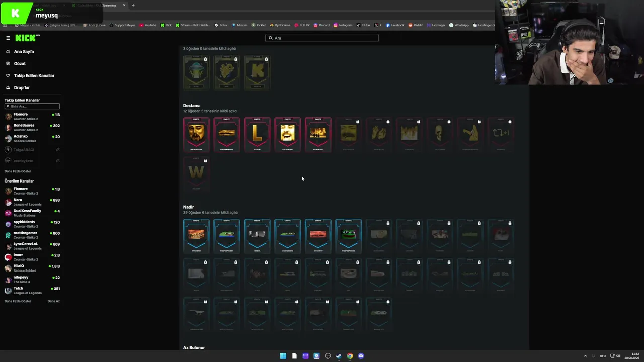Click spyhiddentv avatar icon
Screen dimensions: 644x362
[x=8, y=224]
